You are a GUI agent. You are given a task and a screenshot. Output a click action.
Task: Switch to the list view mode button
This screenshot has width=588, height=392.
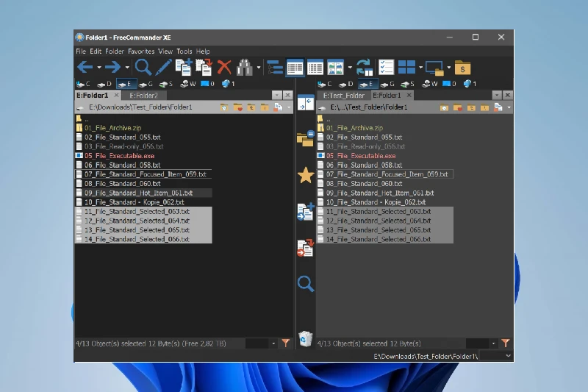click(315, 68)
